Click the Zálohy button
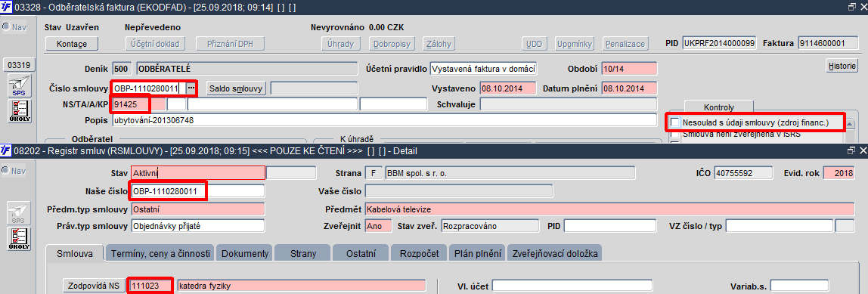Image resolution: width=868 pixels, height=294 pixels. (439, 43)
